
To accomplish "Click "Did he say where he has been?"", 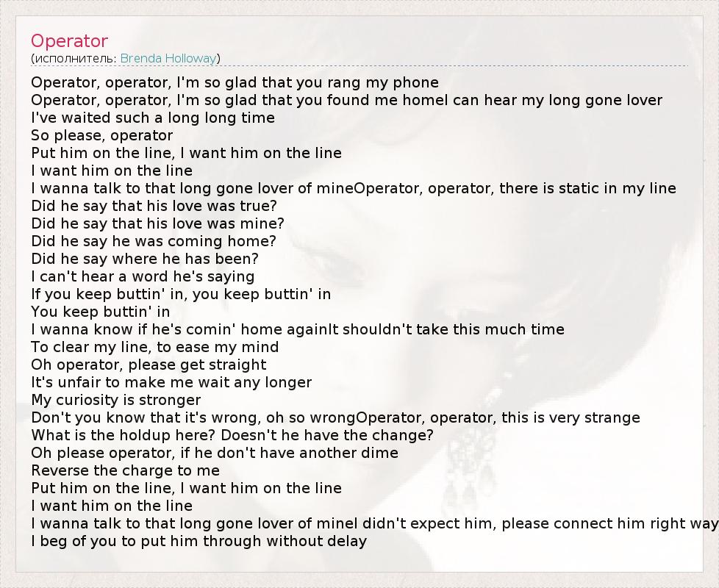I will [145, 259].
